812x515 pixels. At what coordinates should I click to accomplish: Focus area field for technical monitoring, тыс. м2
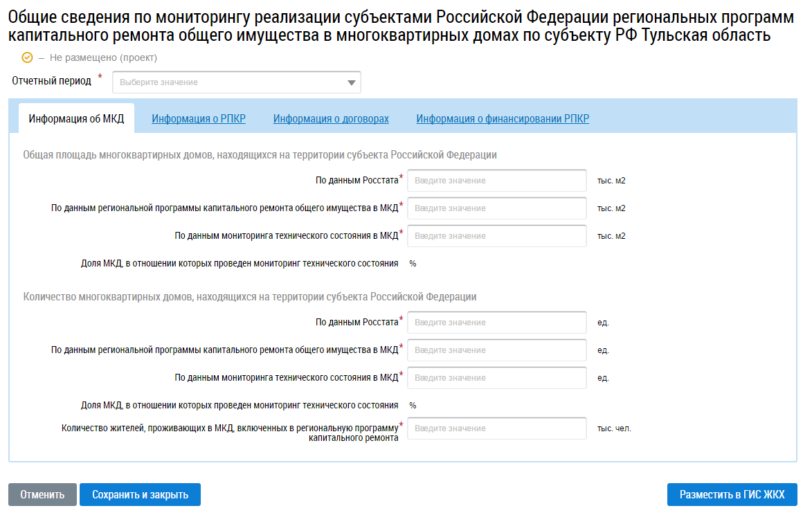496,235
